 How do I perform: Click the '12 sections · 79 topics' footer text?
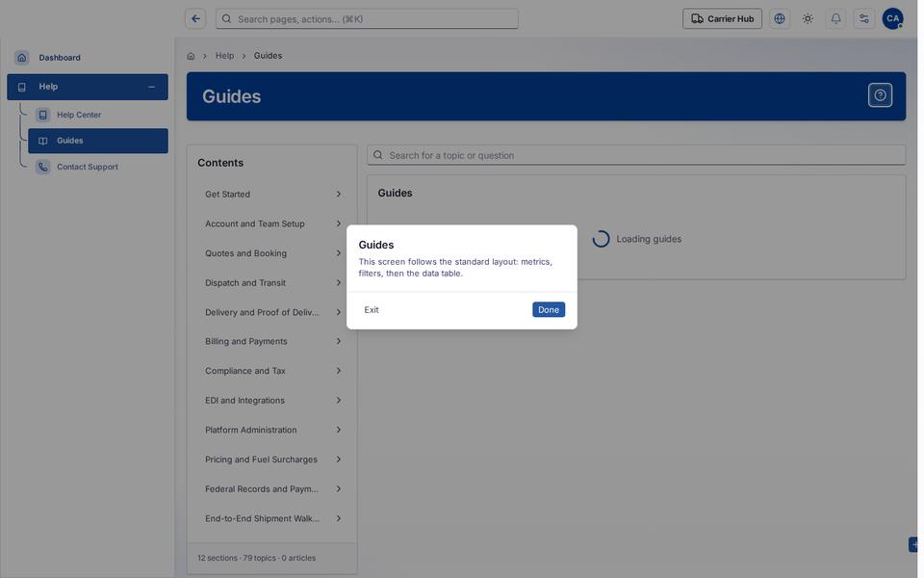click(256, 558)
